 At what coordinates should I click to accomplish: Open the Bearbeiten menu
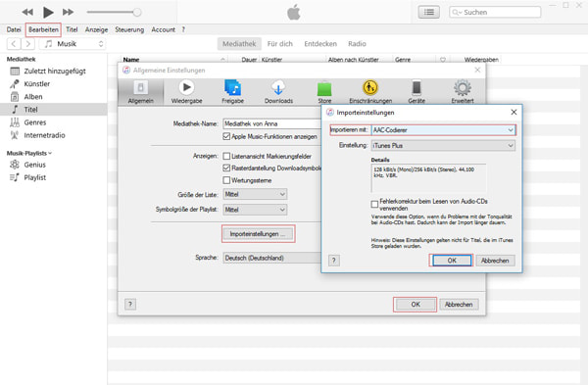tap(43, 29)
